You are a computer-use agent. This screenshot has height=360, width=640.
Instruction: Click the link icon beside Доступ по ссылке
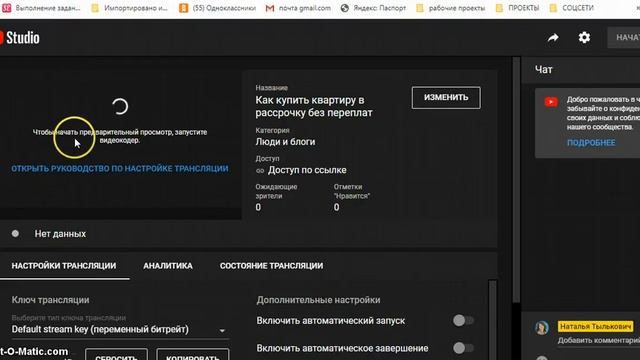coord(260,171)
